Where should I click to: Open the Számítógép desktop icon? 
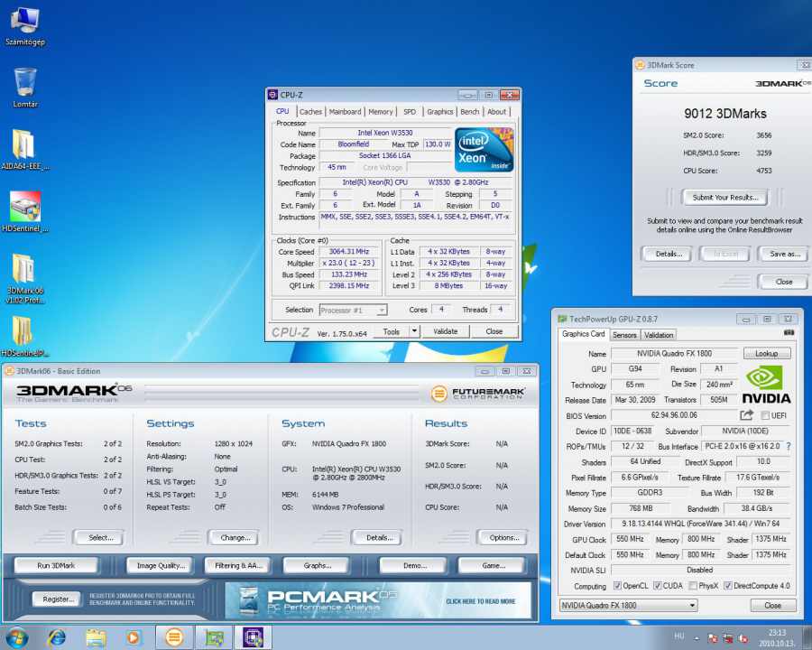coord(24,26)
